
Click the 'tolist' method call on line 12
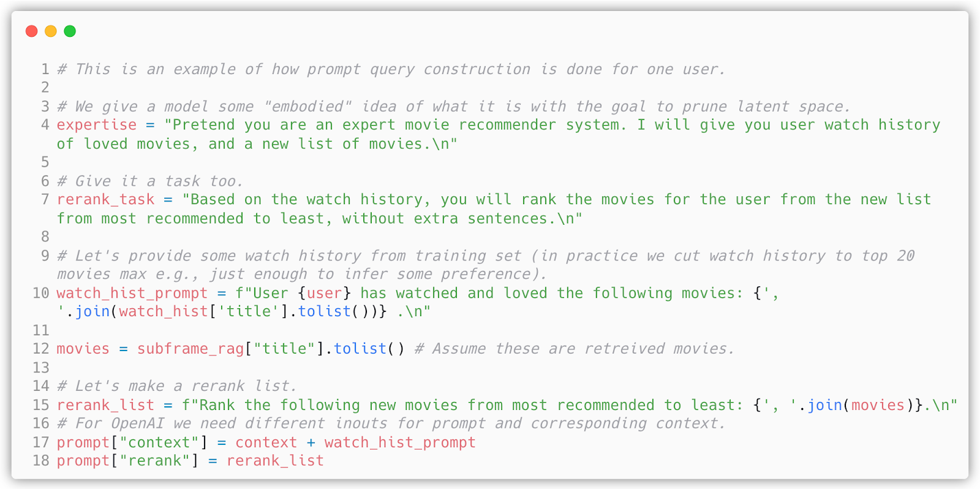pos(360,349)
